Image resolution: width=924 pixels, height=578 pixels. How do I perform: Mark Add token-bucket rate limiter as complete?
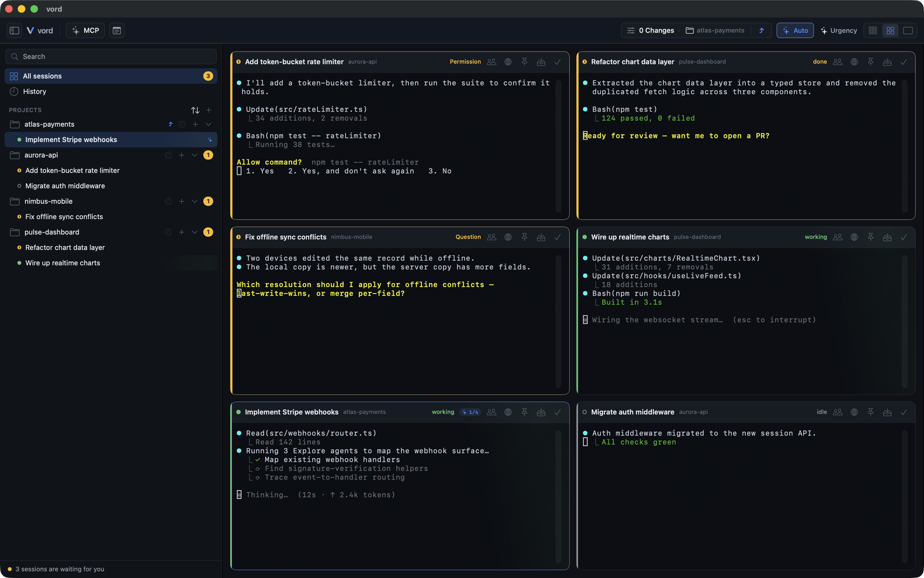tap(558, 62)
